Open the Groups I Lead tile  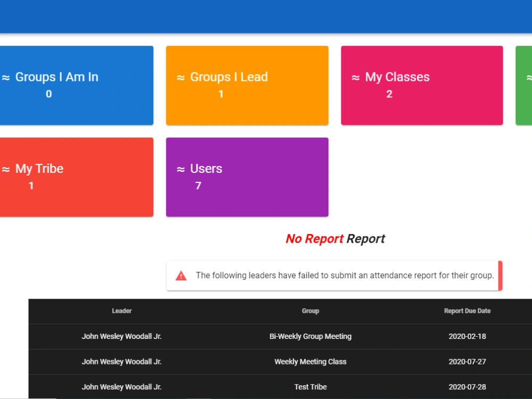click(x=247, y=85)
